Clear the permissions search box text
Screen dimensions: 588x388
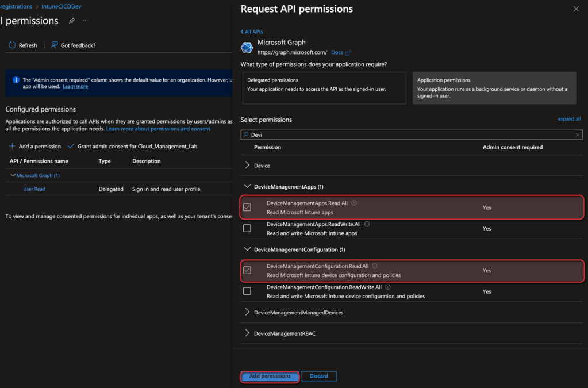(x=578, y=135)
